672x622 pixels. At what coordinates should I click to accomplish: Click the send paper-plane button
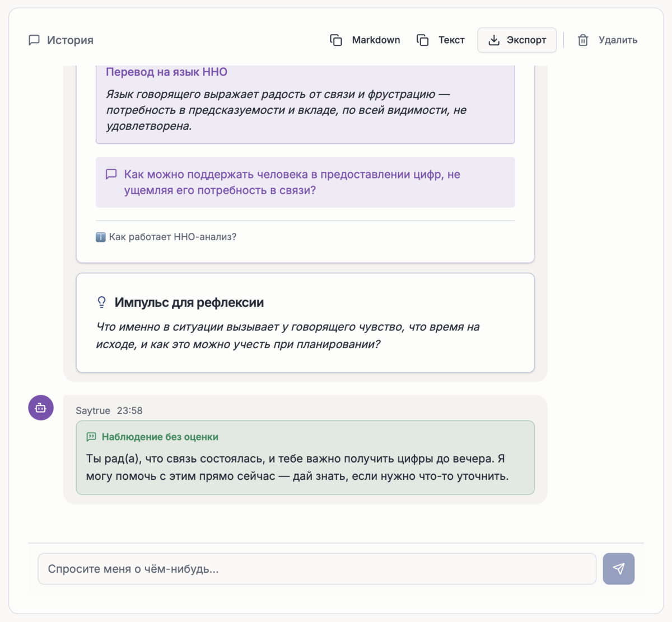tap(618, 569)
